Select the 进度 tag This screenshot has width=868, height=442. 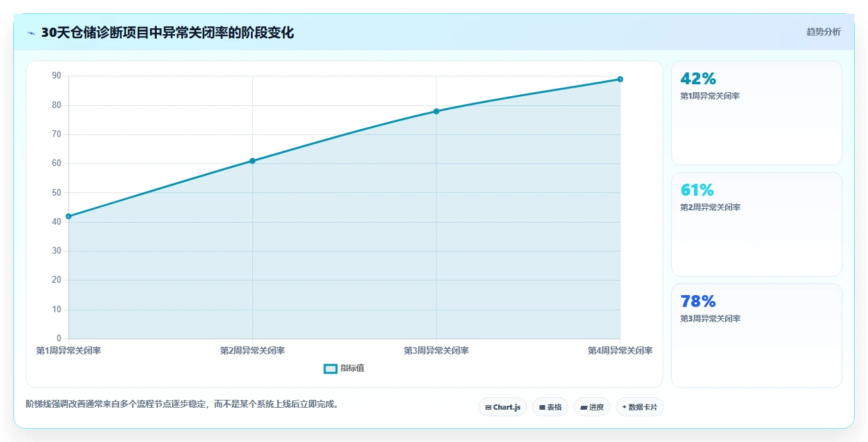[x=592, y=407]
